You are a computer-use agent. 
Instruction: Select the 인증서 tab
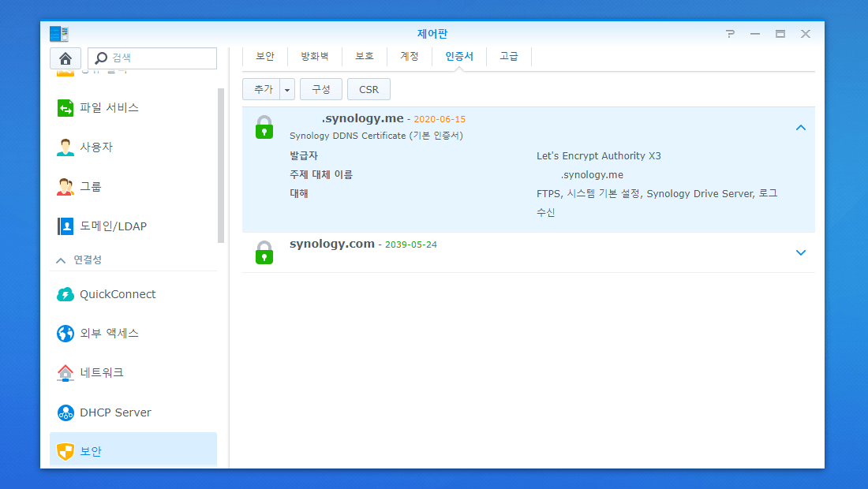click(x=459, y=57)
